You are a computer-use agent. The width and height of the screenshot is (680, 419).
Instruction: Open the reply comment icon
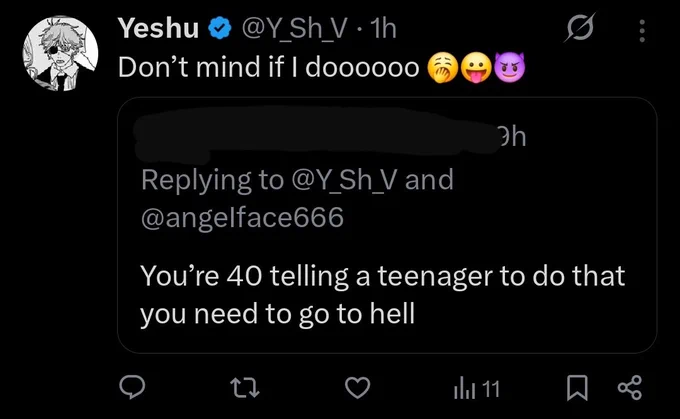click(132, 387)
